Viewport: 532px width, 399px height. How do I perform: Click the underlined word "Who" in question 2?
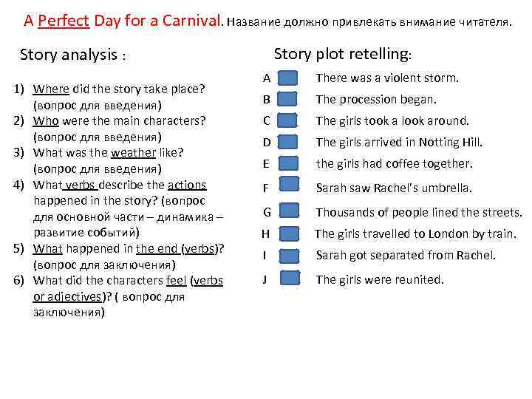pos(46,120)
